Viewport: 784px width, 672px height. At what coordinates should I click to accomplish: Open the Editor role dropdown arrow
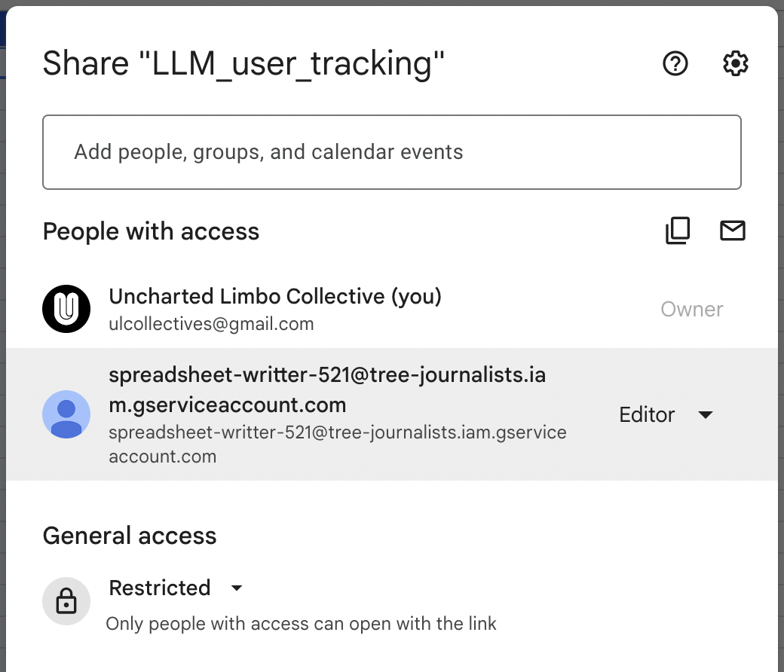pos(706,415)
